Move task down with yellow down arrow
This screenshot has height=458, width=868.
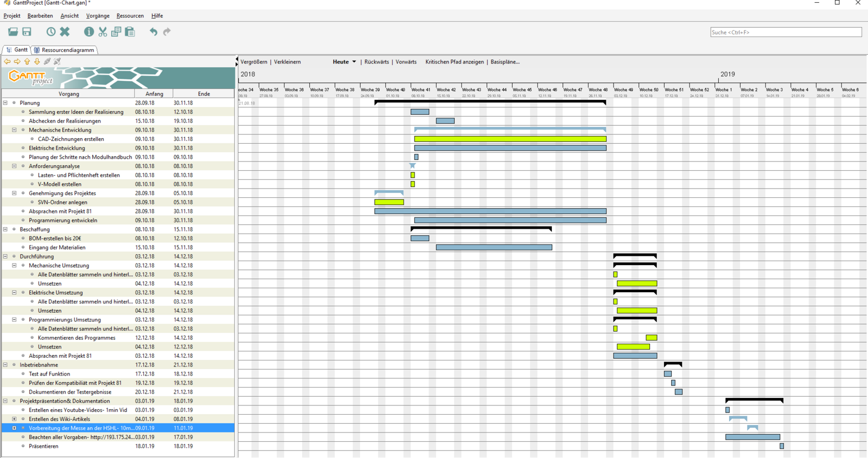[x=37, y=61]
